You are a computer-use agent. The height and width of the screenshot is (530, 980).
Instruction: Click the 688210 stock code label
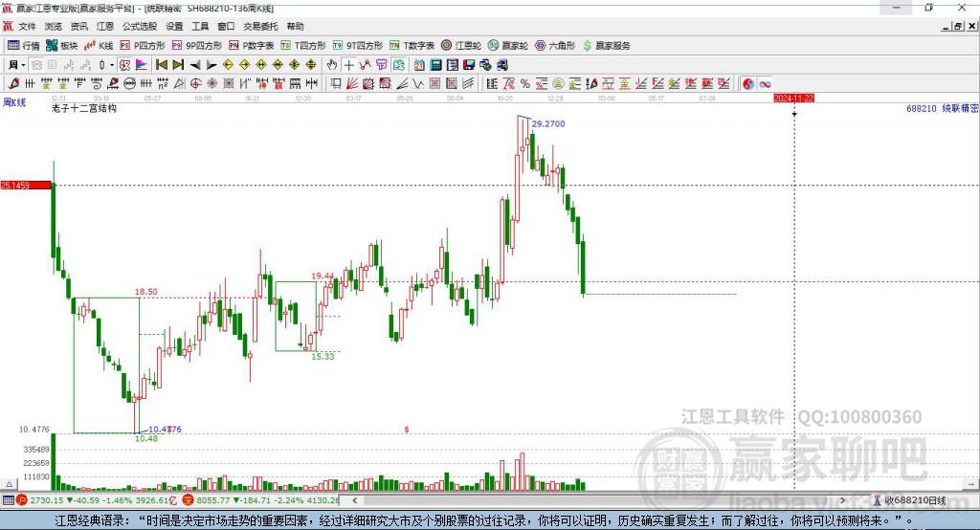click(922, 108)
